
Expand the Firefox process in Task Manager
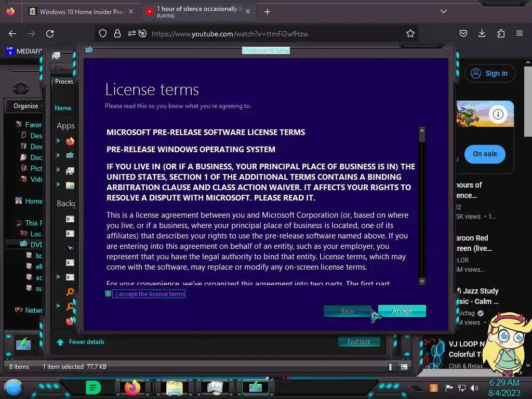(x=58, y=140)
